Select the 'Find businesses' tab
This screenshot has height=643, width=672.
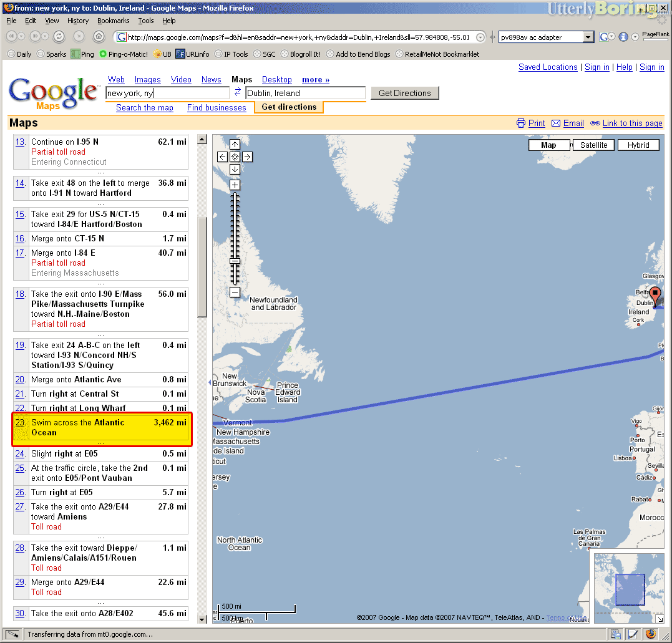tap(217, 108)
